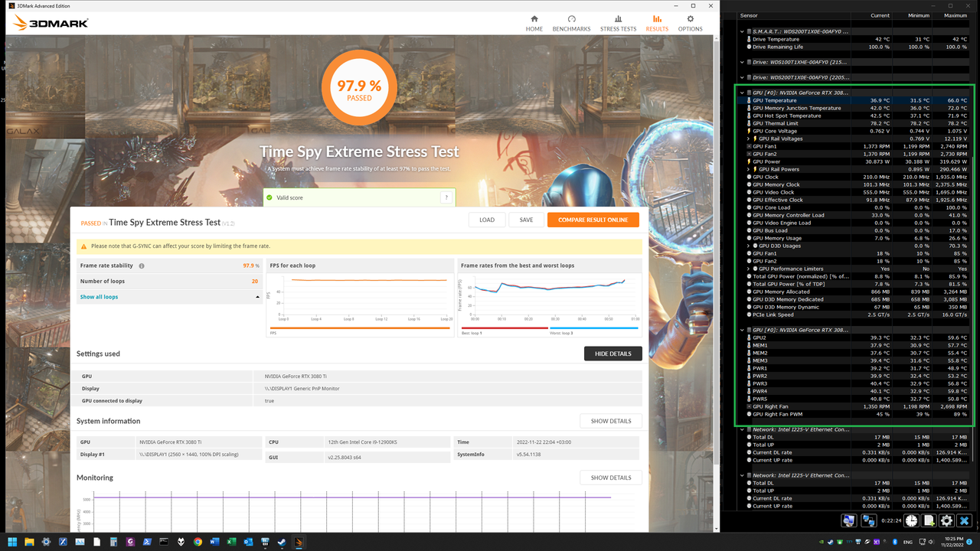Open the Windows Start button
The height and width of the screenshot is (551, 980).
coord(12,542)
